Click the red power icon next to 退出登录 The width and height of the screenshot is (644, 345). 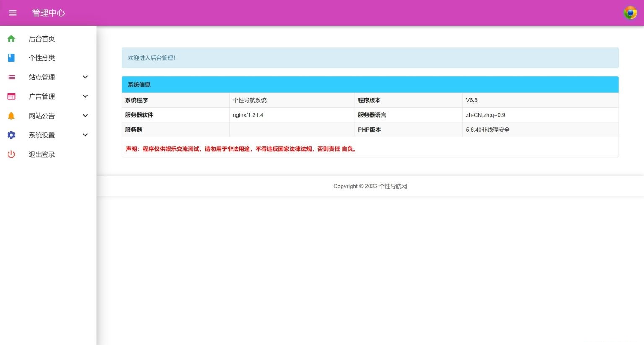(x=11, y=154)
